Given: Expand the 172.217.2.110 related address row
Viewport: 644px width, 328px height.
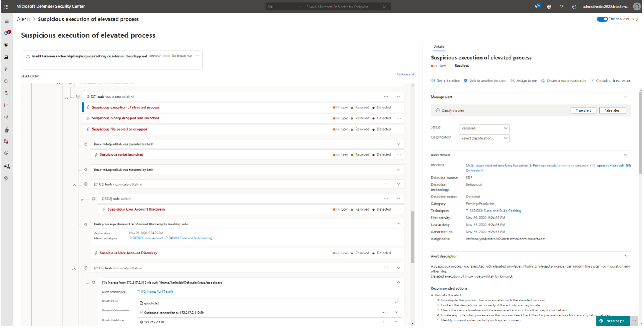Looking at the screenshot, I should (396, 321).
